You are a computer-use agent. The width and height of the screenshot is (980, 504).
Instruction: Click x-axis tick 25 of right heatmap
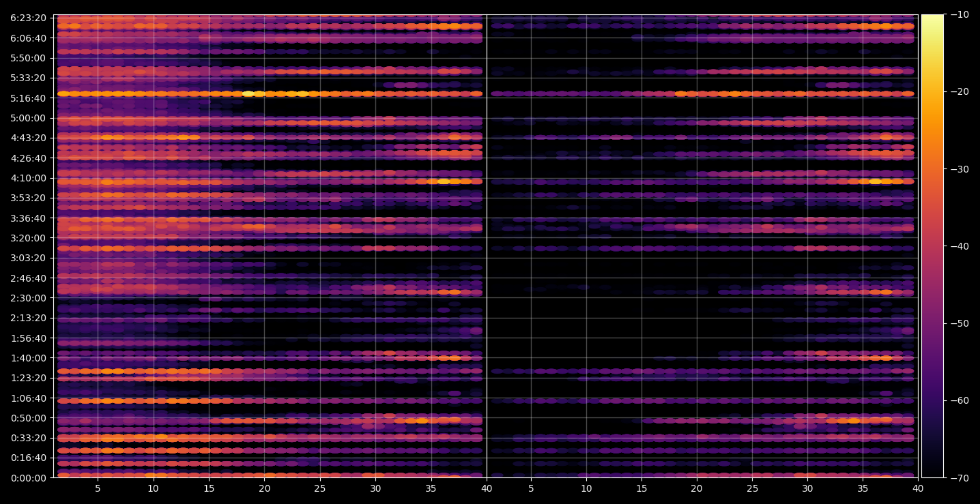pyautogui.click(x=751, y=488)
